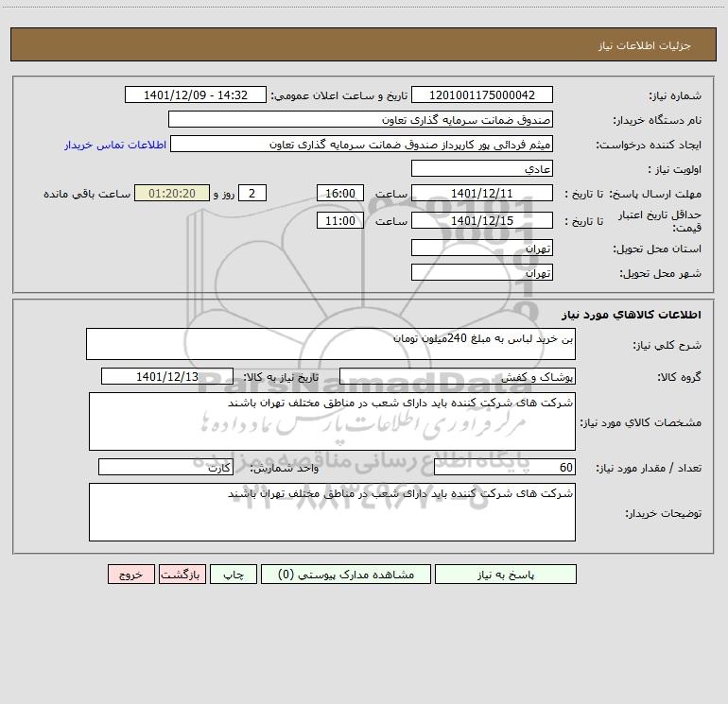Click the چاپ print button
The height and width of the screenshot is (704, 728).
(x=234, y=575)
